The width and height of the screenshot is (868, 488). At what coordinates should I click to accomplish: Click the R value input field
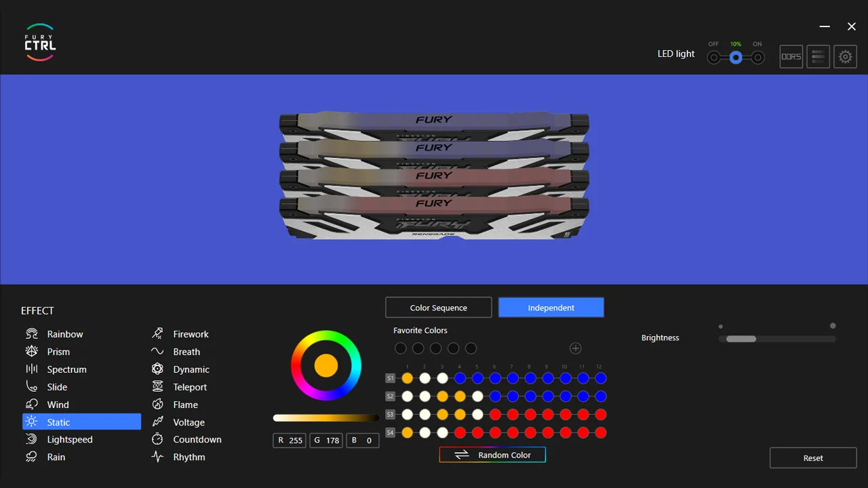point(290,441)
